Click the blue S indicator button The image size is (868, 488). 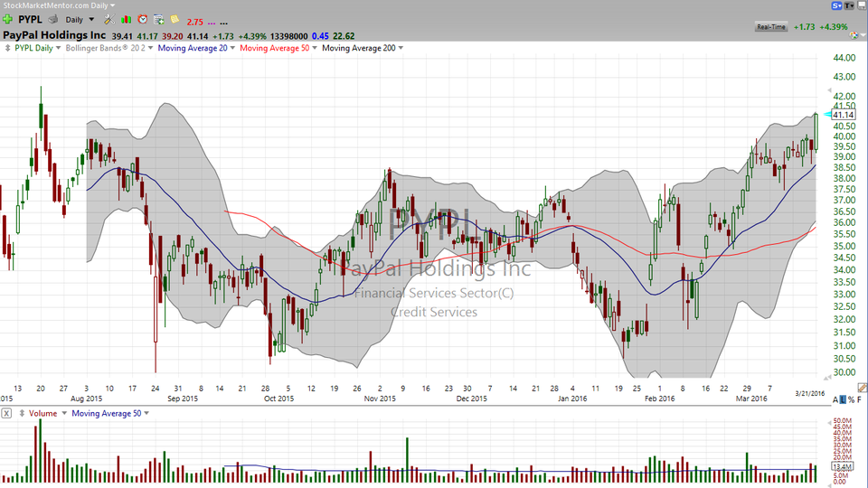coord(836,5)
